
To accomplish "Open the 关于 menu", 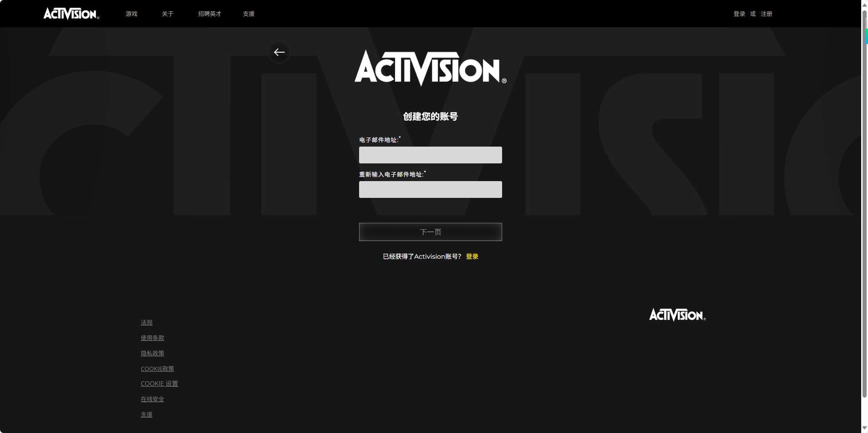I will (x=168, y=14).
